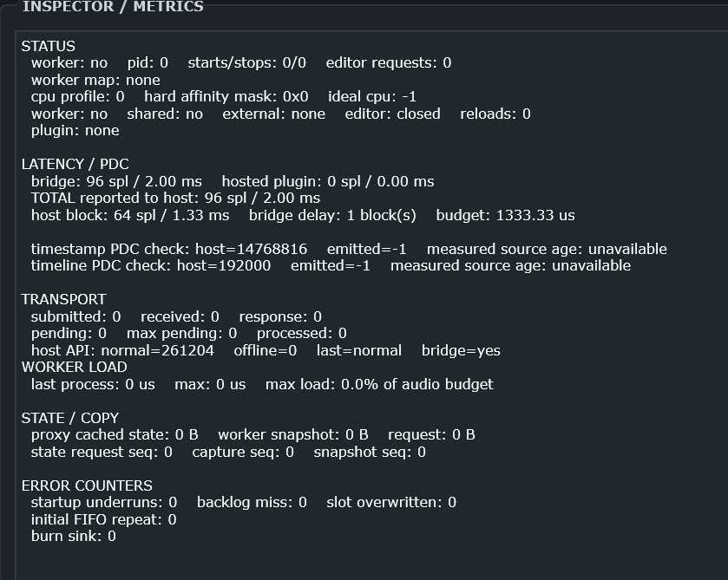Click the bridge 96 spl latency value

(x=116, y=181)
